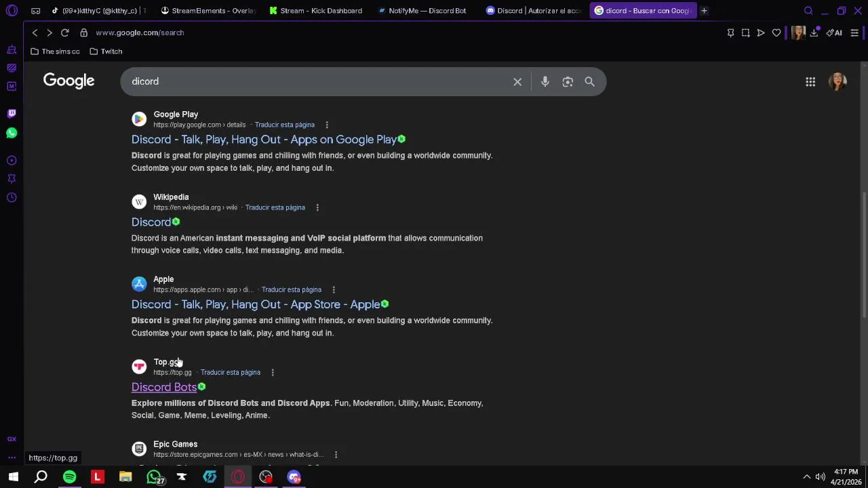Open the AI assistant button

pos(834,33)
